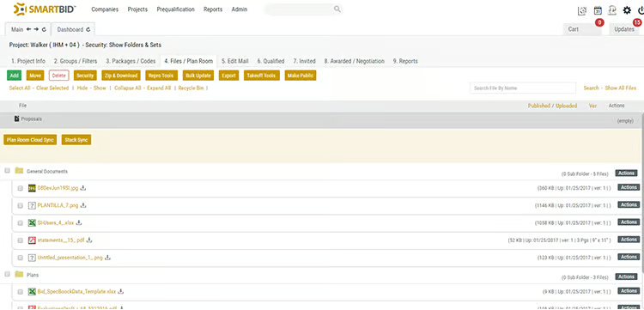This screenshot has height=310, width=644.
Task: Go forward using Main tab right arrow
Action: pos(36,29)
